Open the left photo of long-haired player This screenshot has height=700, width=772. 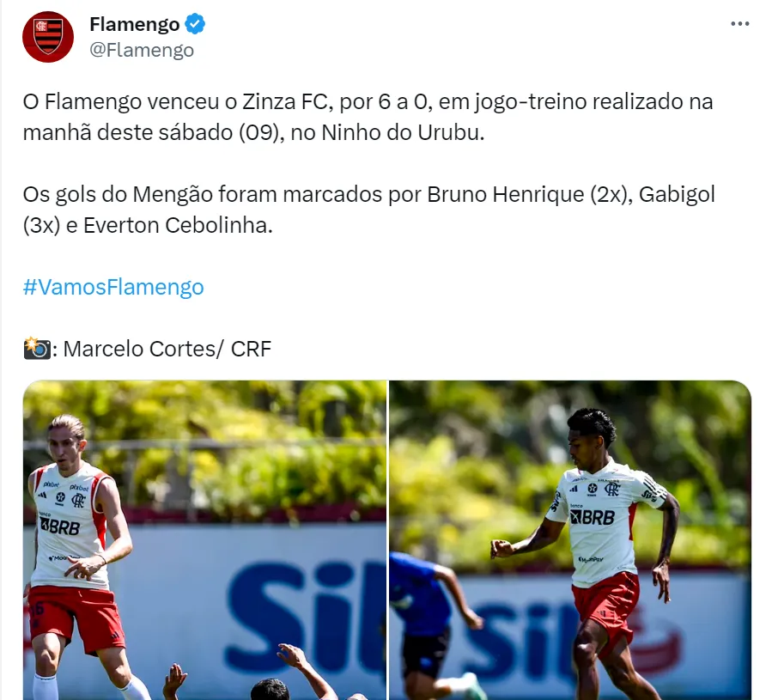point(205,540)
